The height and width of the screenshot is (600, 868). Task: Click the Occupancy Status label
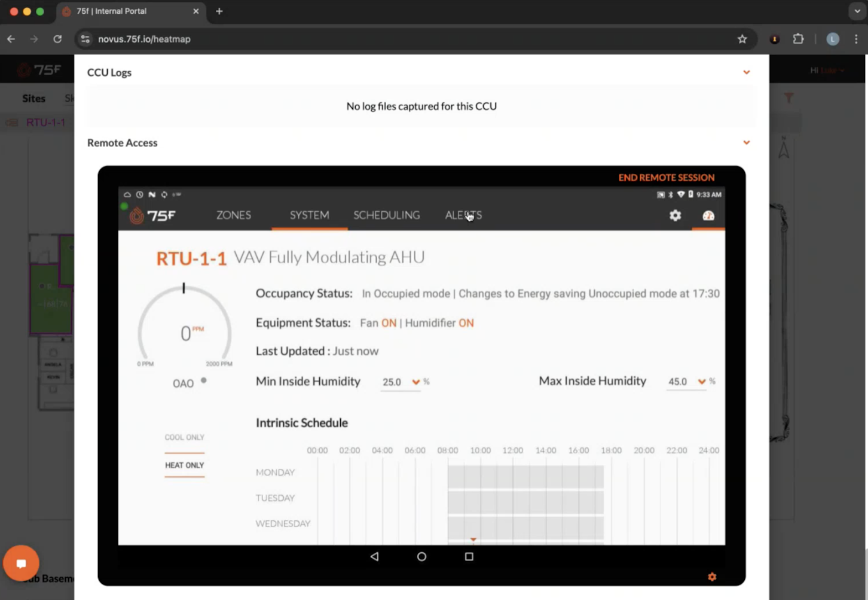point(304,294)
